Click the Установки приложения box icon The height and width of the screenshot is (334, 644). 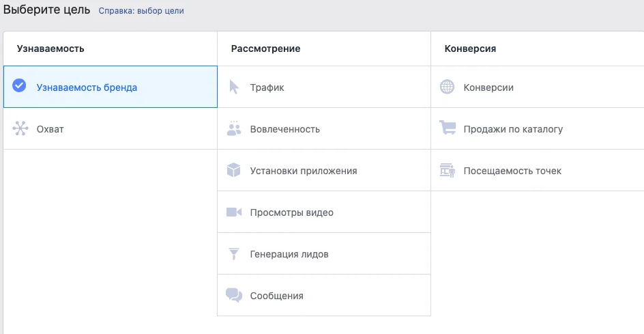(x=234, y=171)
